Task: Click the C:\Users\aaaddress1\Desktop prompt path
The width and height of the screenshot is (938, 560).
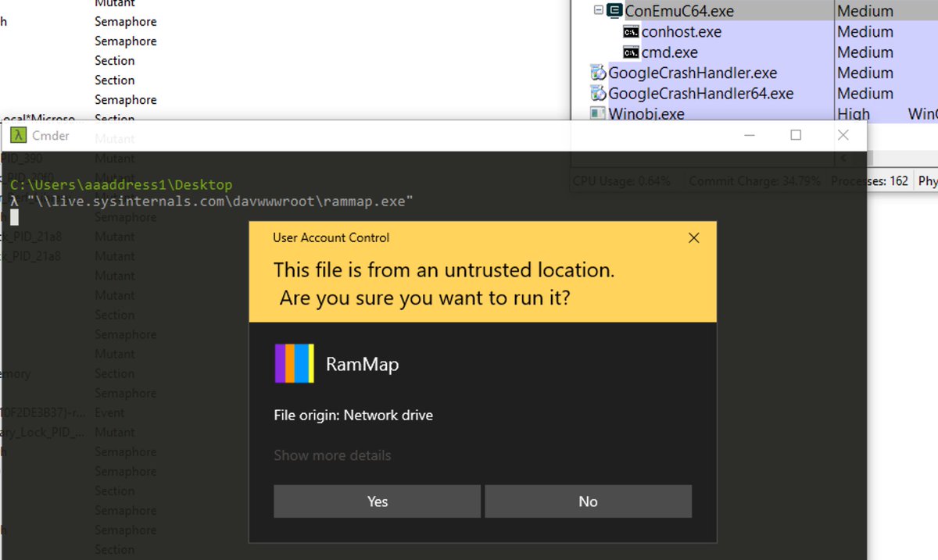Action: click(x=121, y=185)
